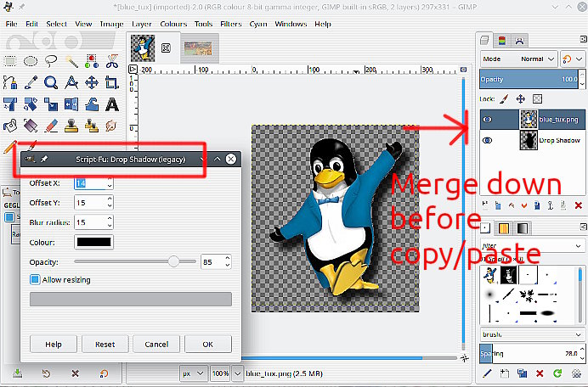
Task: Open the brush tag dropdown
Action: pos(531,334)
